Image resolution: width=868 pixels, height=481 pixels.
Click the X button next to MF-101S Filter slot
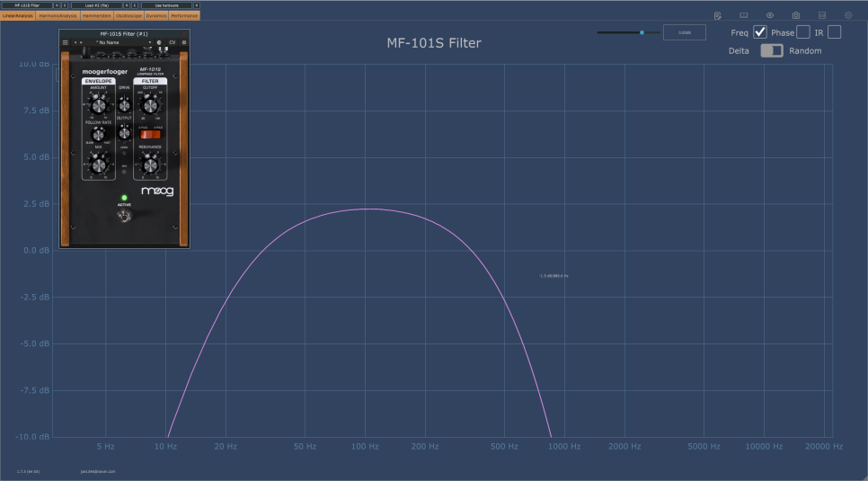[65, 5]
